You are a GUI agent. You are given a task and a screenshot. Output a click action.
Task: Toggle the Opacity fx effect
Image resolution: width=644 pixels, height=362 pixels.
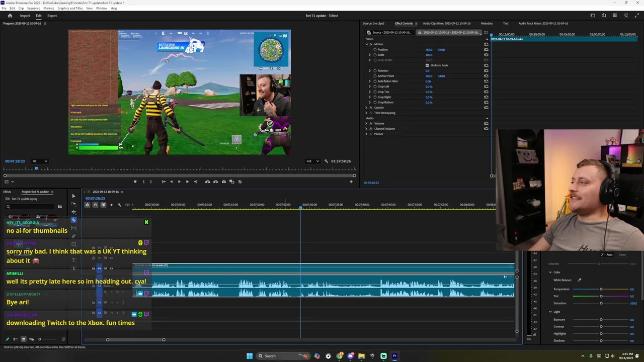click(x=371, y=108)
